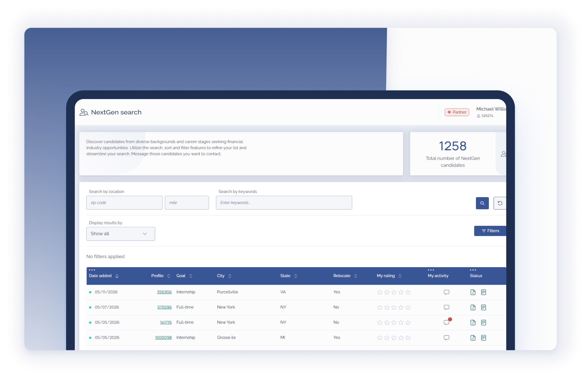Rate profile 356956 with five stars
Screen dimensions: 588x378
click(x=408, y=292)
